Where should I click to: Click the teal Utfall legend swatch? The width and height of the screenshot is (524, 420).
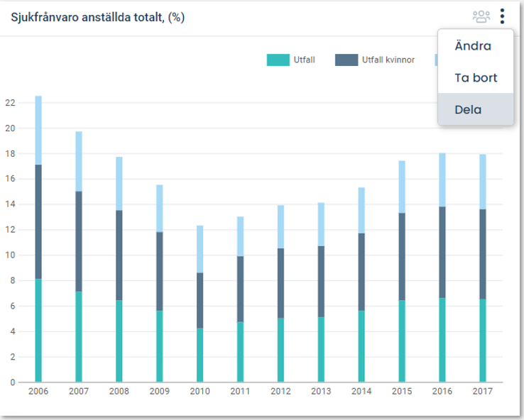tap(278, 60)
